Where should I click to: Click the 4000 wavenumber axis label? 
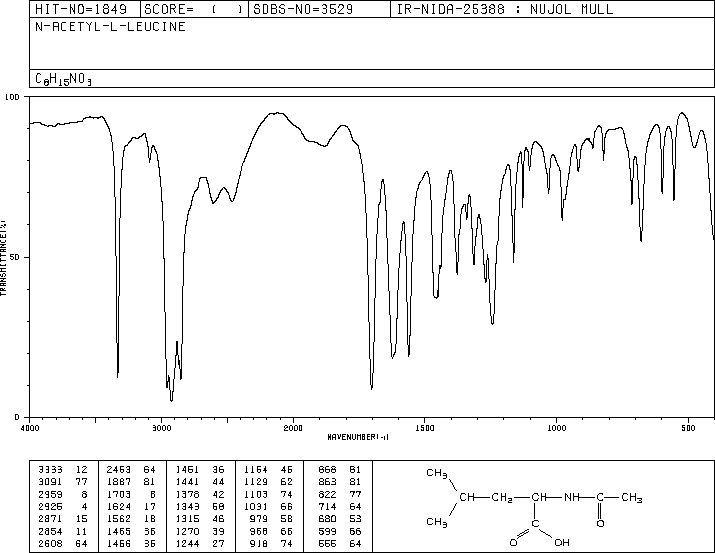tap(30, 428)
